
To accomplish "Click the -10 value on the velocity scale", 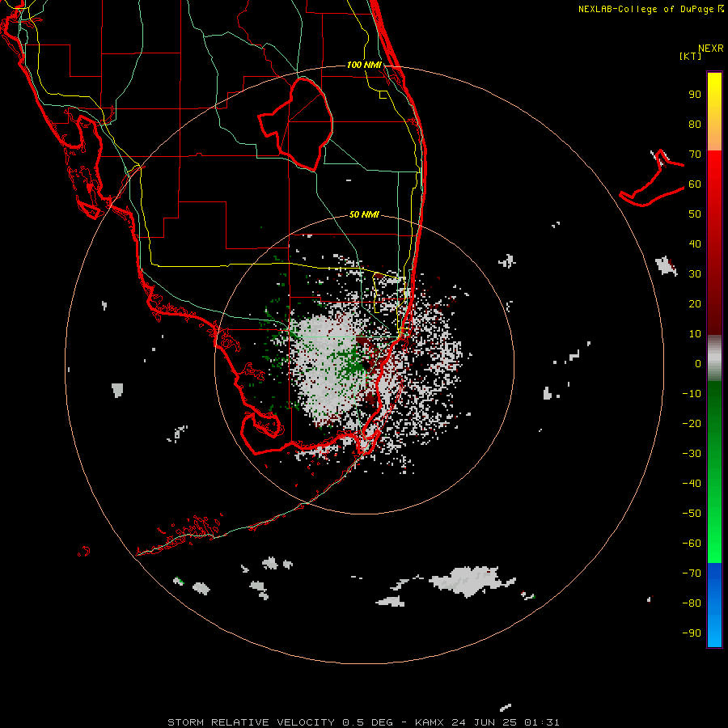I will (692, 394).
